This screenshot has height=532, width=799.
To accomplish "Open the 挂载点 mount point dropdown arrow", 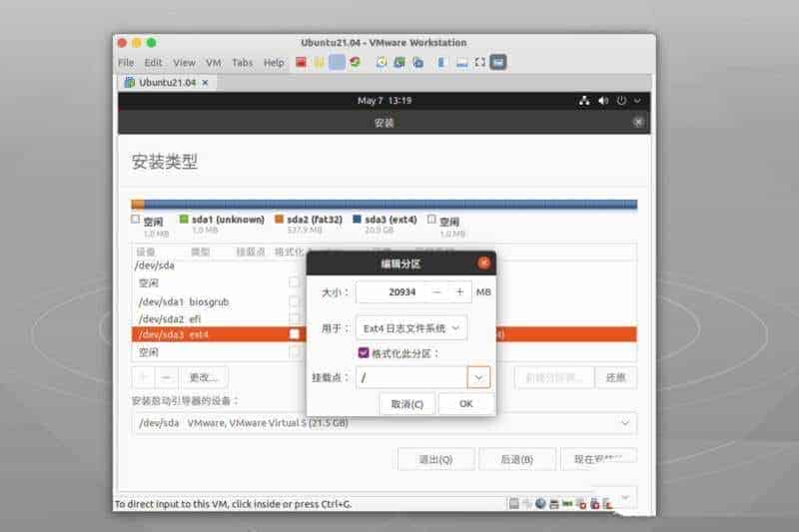I will tap(478, 377).
